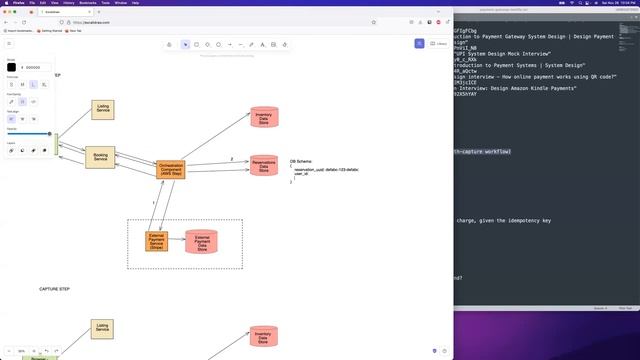Click the purple Share collaboration button
Viewport: 640px width, 360px height.
(419, 43)
